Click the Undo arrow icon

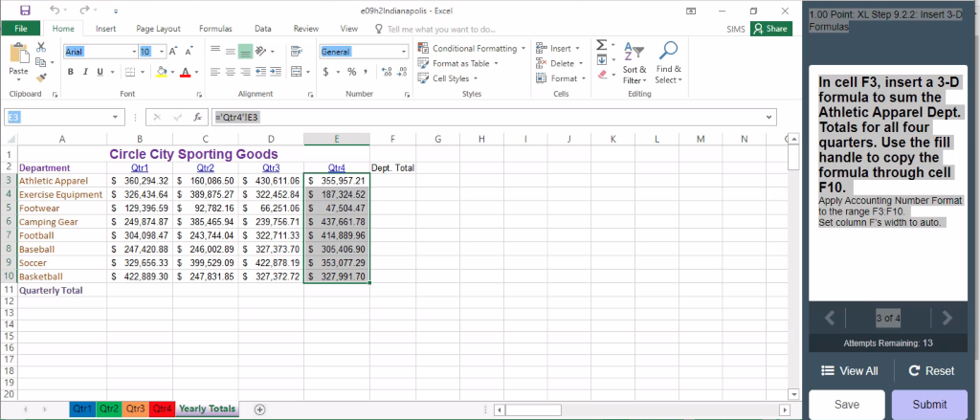tap(55, 11)
